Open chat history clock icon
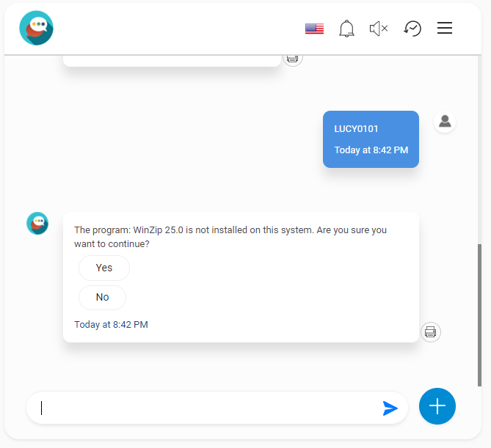 (412, 29)
